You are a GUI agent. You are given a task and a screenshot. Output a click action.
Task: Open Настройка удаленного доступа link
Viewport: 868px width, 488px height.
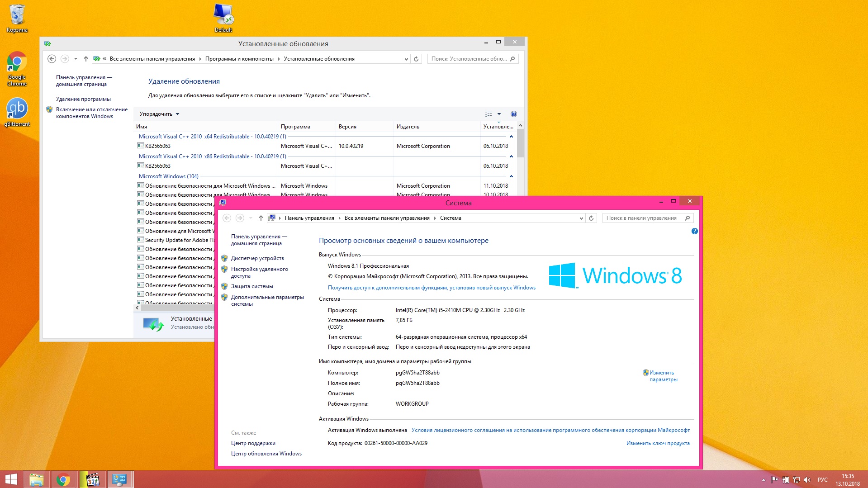259,272
